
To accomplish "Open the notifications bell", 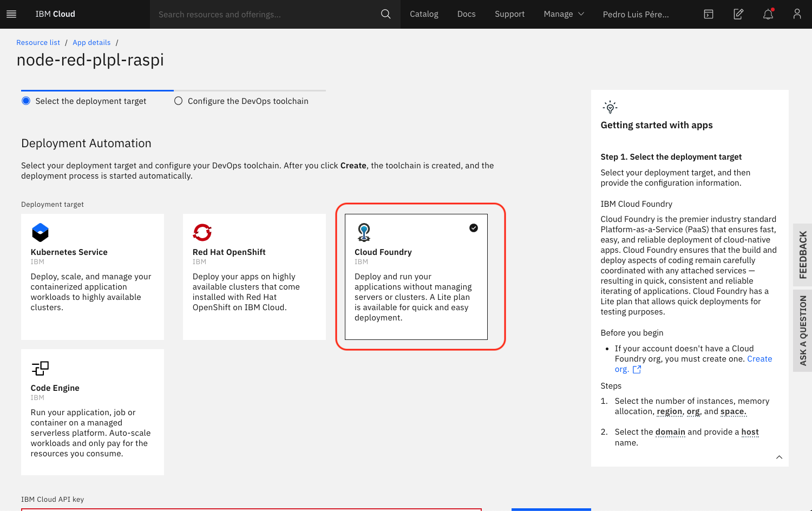I will pyautogui.click(x=768, y=14).
